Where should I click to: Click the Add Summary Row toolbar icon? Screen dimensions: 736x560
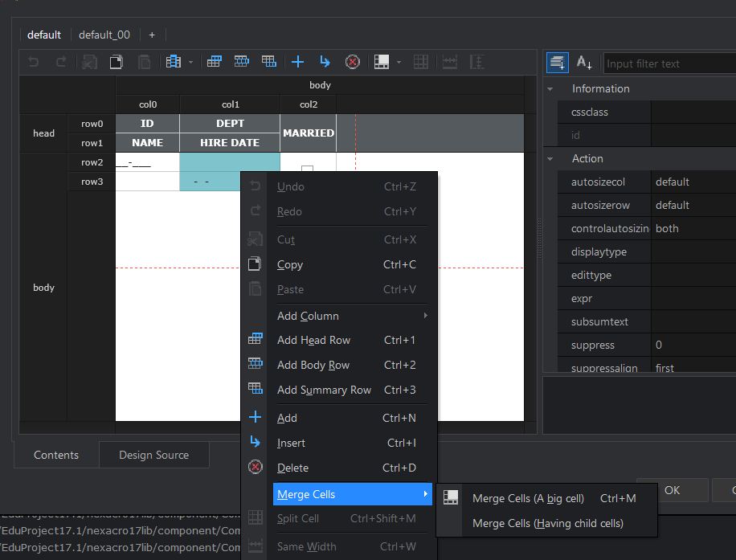tap(269, 62)
